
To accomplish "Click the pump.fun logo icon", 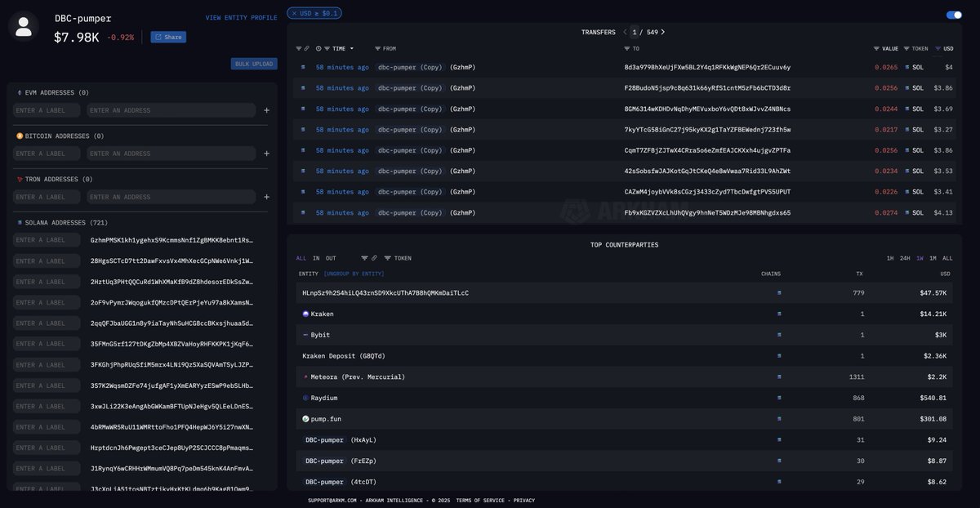I will [x=305, y=419].
